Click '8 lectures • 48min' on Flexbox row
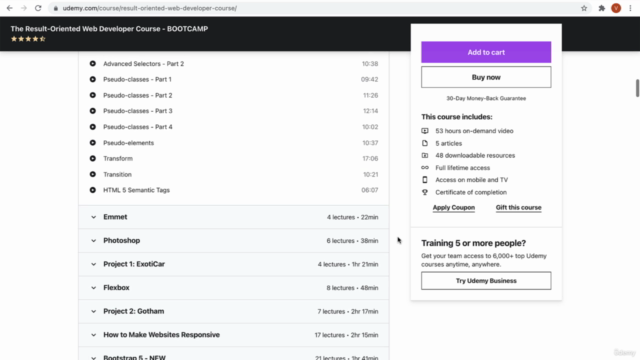 tap(352, 288)
